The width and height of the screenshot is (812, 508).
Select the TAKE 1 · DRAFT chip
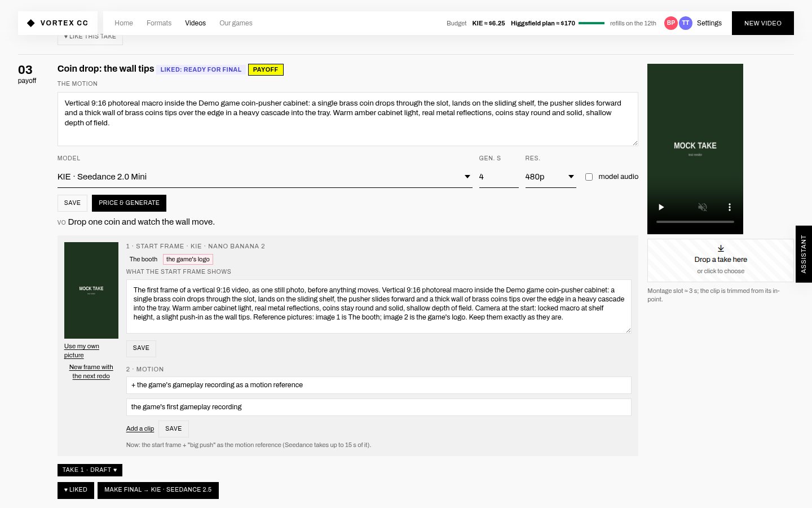click(90, 470)
